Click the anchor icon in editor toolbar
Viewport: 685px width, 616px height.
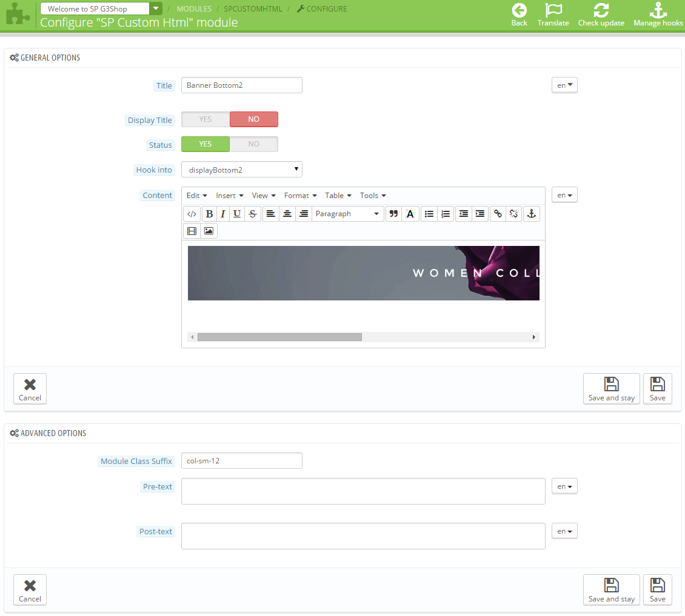point(532,214)
